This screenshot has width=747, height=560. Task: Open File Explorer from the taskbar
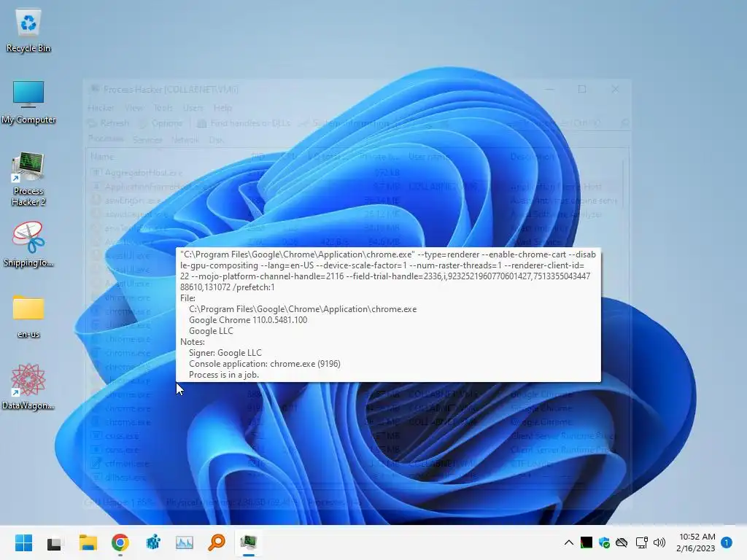(88, 542)
